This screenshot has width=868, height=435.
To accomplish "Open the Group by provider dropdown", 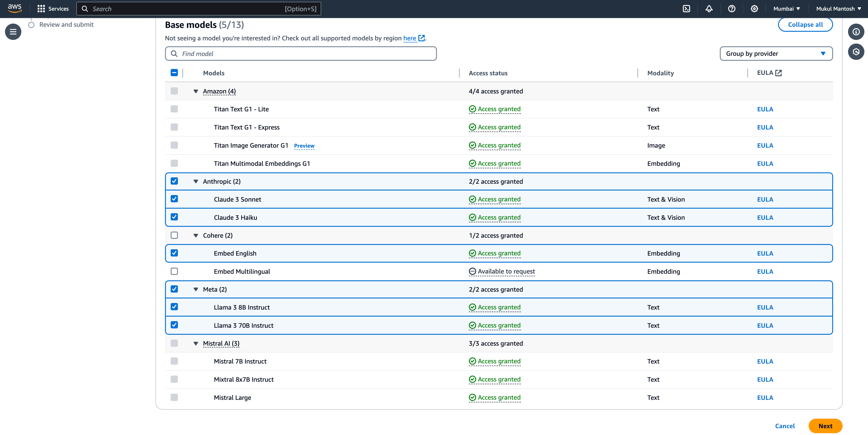I will pos(776,54).
